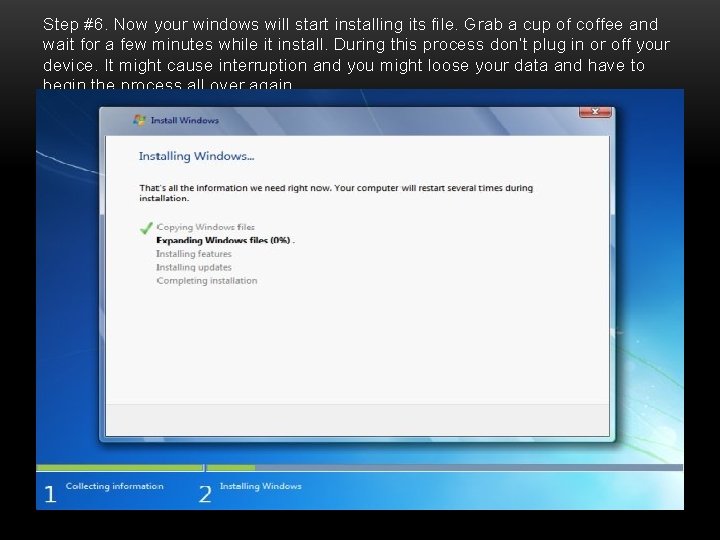Close the Install Windows dialog
The image size is (720, 540).
[595, 112]
